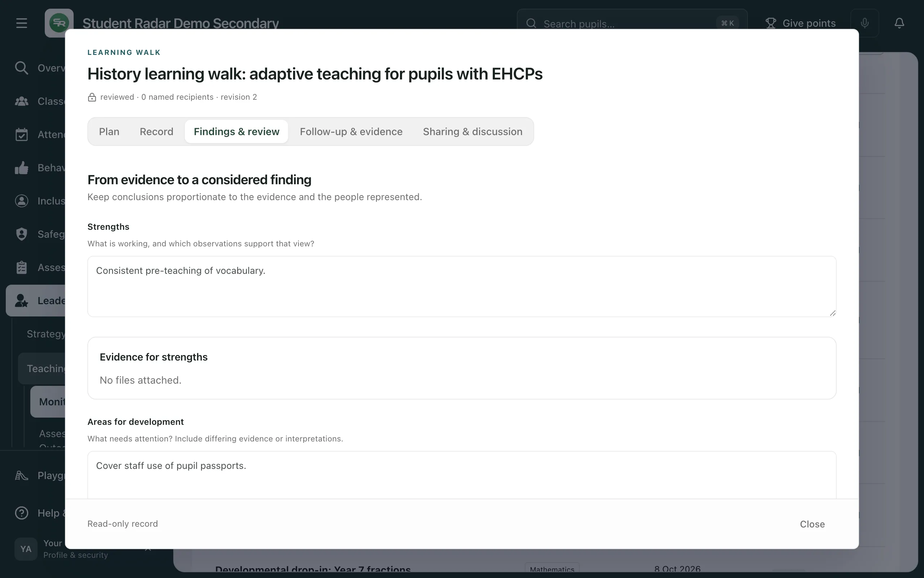Screen dimensions: 924x578
Task: Open the Leadership person-star sidebar icon
Action: [21, 301]
